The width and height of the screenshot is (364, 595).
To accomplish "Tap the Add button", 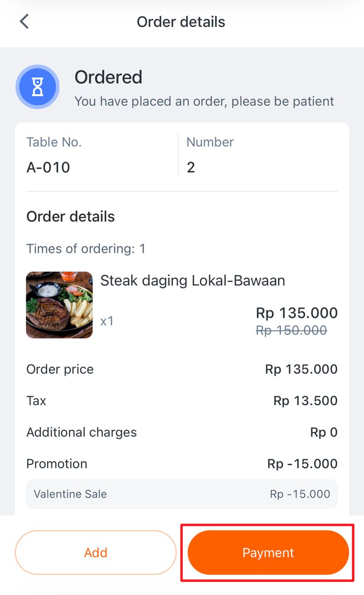I will [x=96, y=553].
